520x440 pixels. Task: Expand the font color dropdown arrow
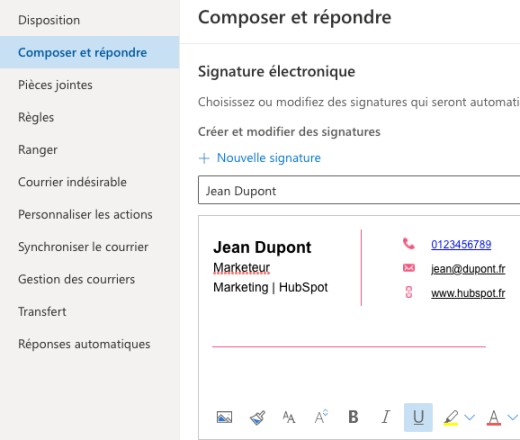pos(513,417)
